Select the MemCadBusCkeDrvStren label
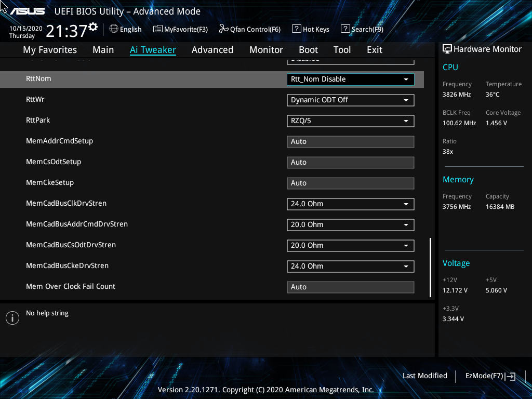This screenshot has height=399, width=532. (67, 265)
